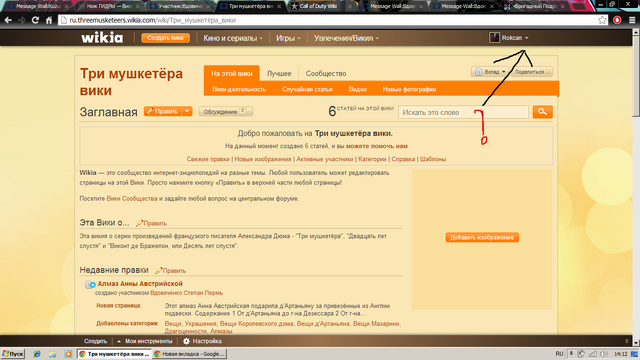The image size is (640, 360).
Task: Click the Rokcan user avatar
Action: pos(494,38)
